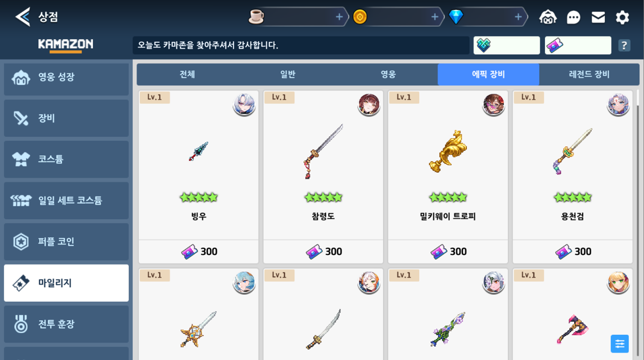Open 코스튬 shop category

pyautogui.click(x=66, y=159)
